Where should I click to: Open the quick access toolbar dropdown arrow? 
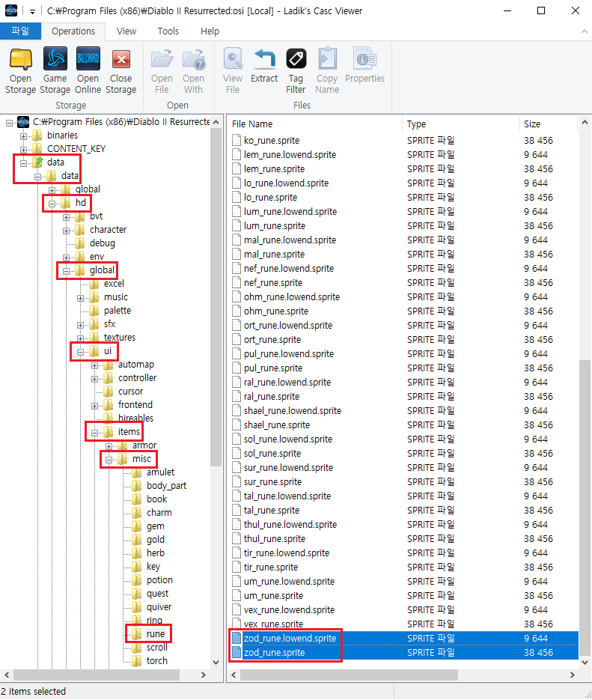coord(32,11)
